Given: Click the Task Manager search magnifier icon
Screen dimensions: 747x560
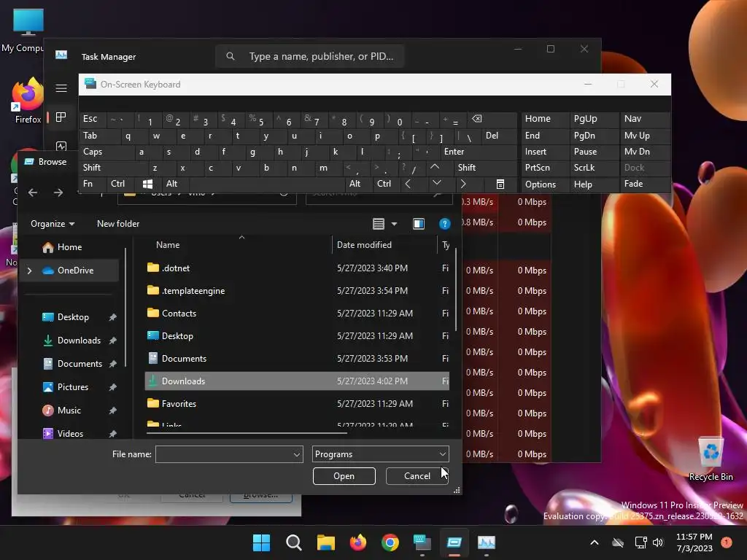Looking at the screenshot, I should pos(230,56).
